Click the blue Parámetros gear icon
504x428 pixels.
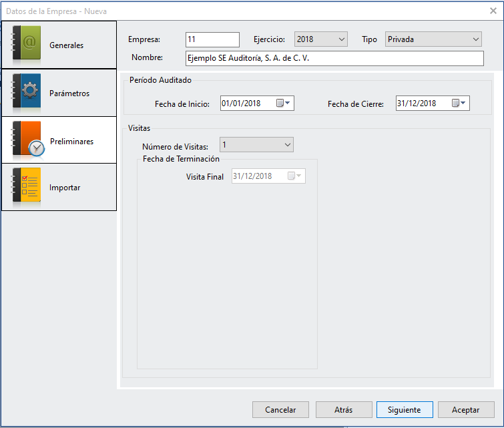point(27,93)
